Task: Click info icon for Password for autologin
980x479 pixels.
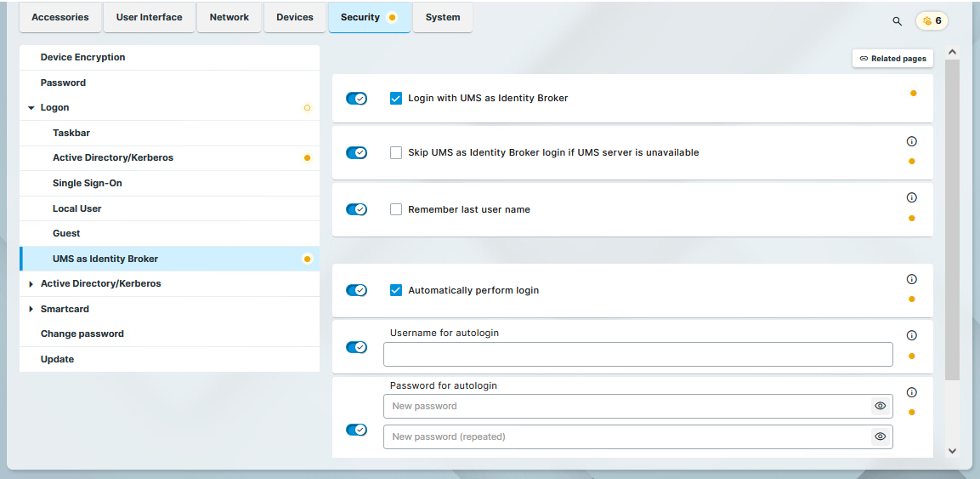Action: 912,392
